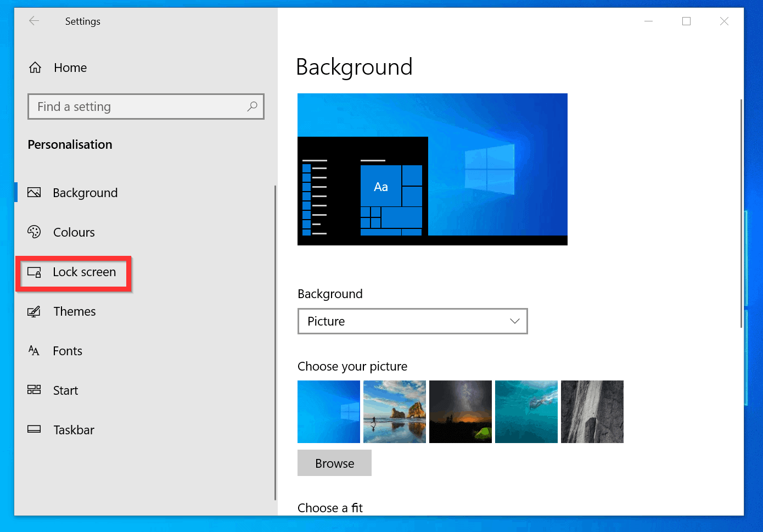Switch to the Lock screen section

[x=84, y=272]
